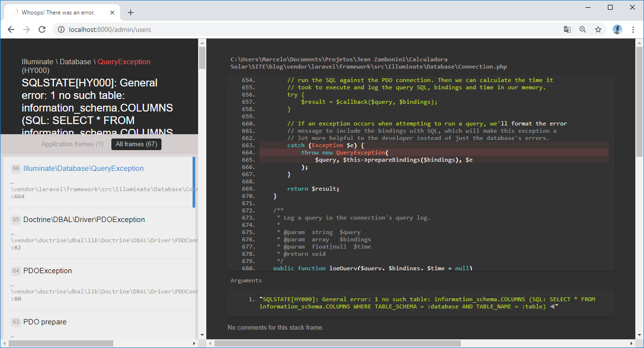
Task: Switch to All frames (67)
Action: click(136, 144)
